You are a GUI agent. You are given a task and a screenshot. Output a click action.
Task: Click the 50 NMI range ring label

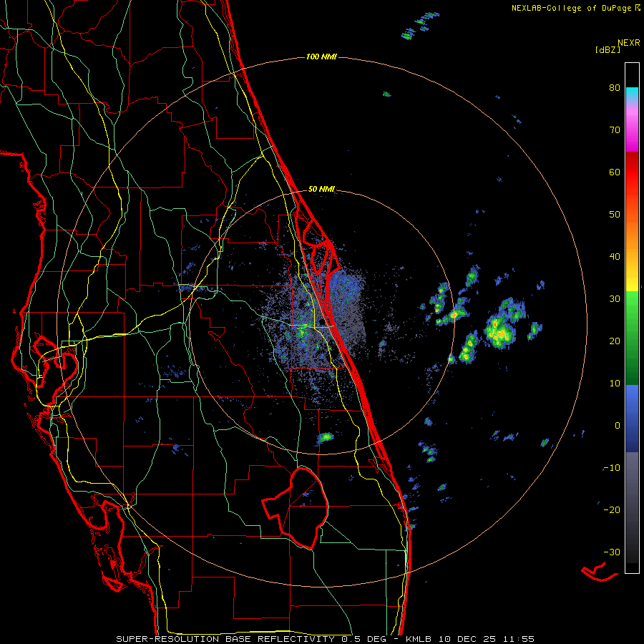(x=321, y=189)
